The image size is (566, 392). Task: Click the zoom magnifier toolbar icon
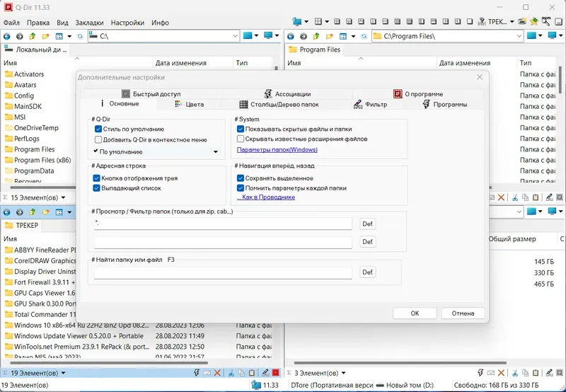pos(545,21)
